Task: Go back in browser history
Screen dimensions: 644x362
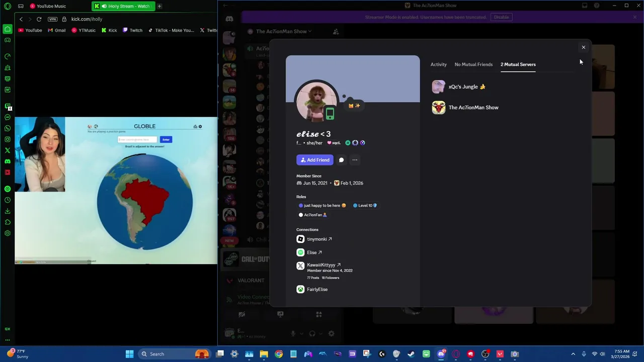Action: click(21, 19)
